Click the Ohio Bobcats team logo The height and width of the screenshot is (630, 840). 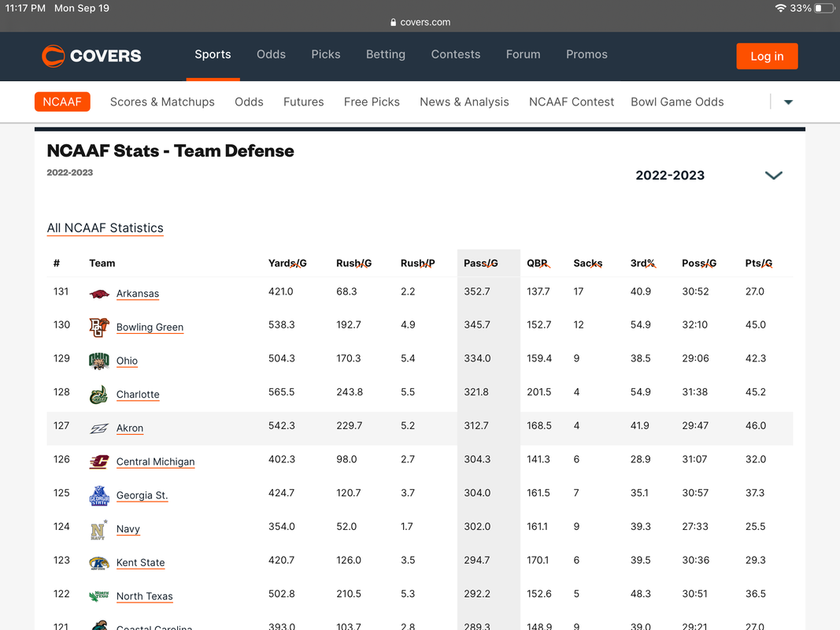point(99,361)
